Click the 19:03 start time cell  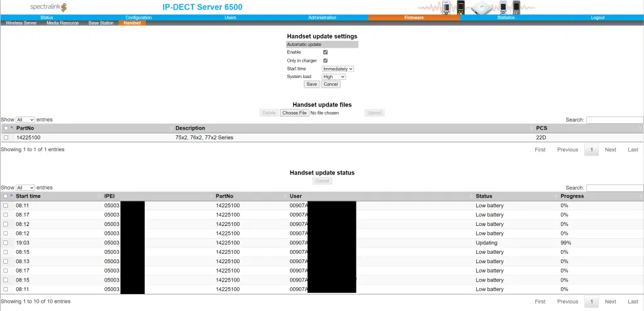[22, 243]
